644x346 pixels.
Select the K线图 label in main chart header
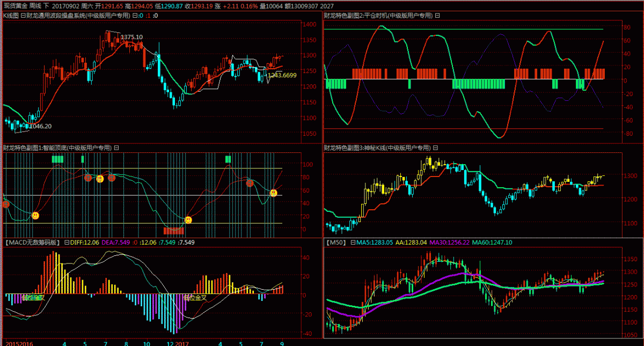[11, 16]
